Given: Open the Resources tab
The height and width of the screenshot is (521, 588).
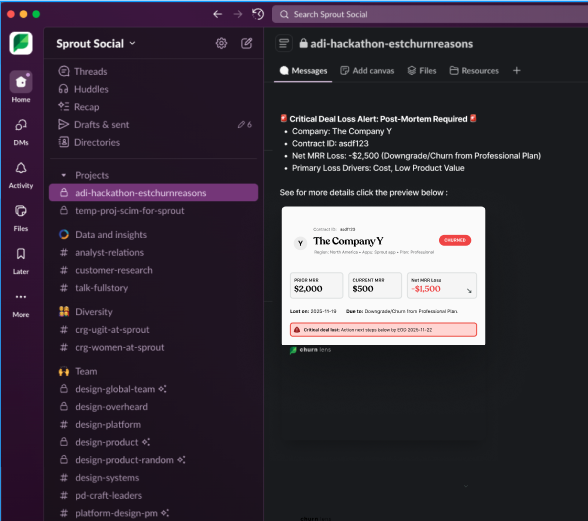Looking at the screenshot, I should (x=474, y=71).
